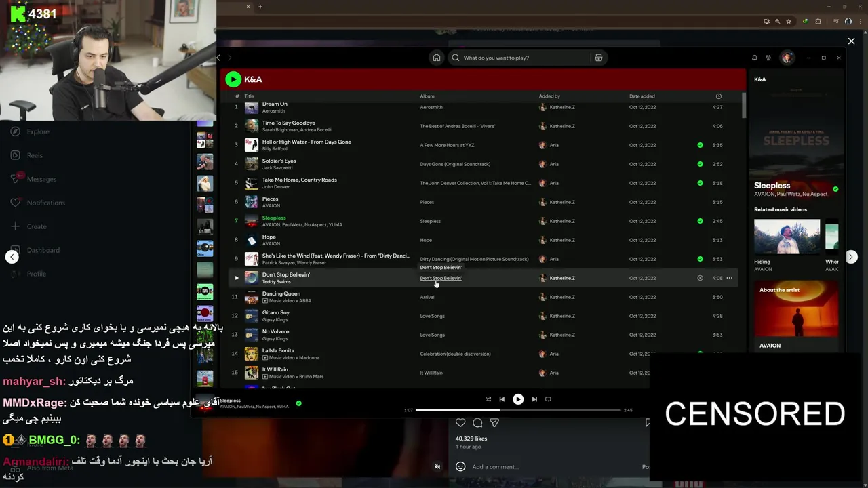Open Browse icon inside Spotify search box
868x488 pixels.
pyautogui.click(x=599, y=58)
